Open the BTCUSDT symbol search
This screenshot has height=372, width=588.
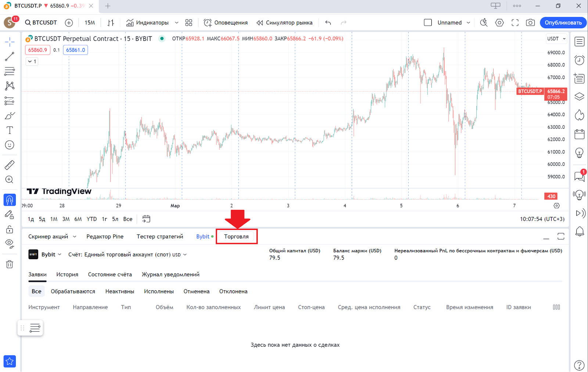pyautogui.click(x=41, y=23)
